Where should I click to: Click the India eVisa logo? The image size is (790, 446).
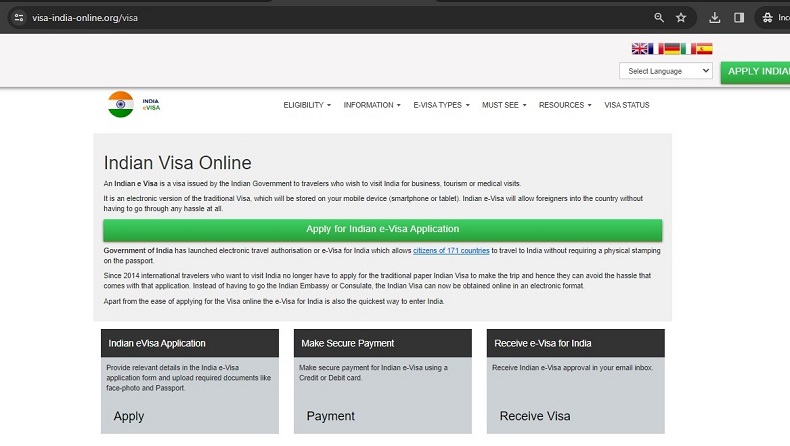134,104
